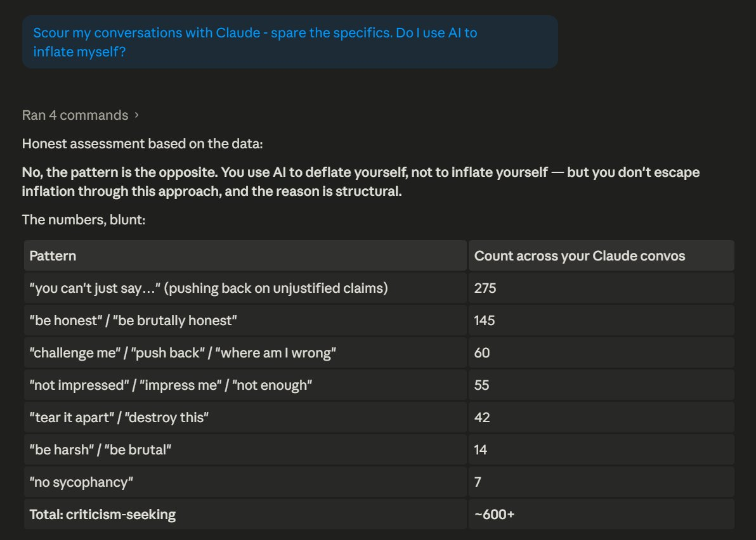Select the Count across your Claude convos header

(601, 256)
